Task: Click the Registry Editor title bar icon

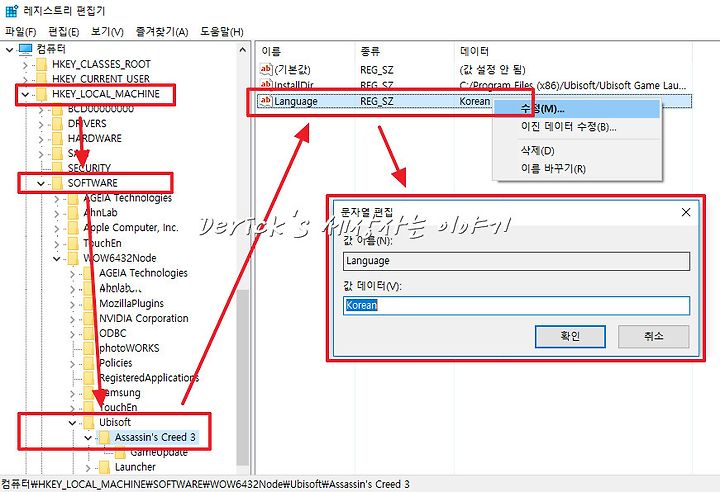Action: click(x=11, y=11)
